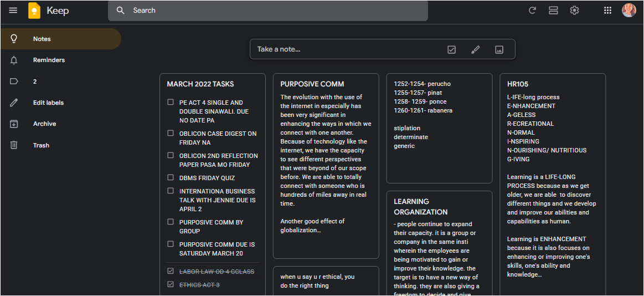This screenshot has height=296, width=644.
Task: Select Notes in the sidebar
Action: 60,39
